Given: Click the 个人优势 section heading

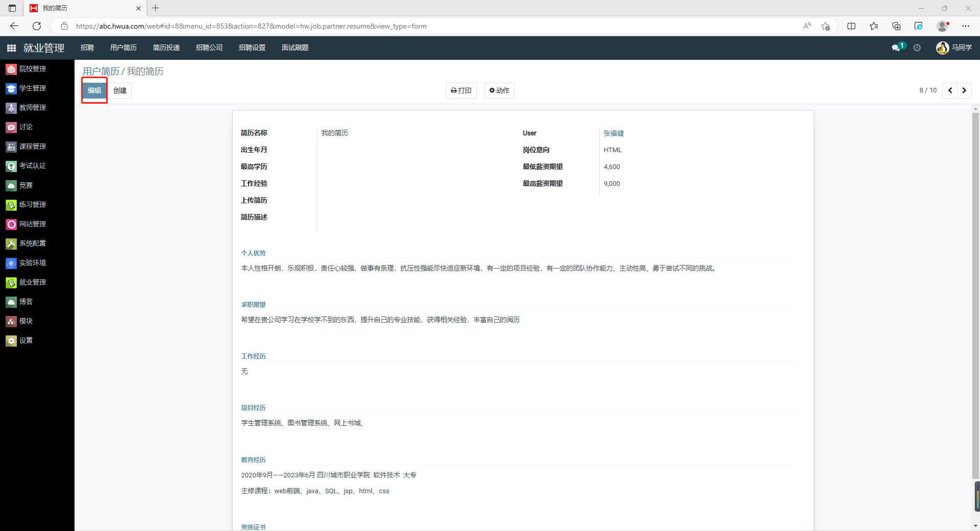Looking at the screenshot, I should pyautogui.click(x=254, y=253).
